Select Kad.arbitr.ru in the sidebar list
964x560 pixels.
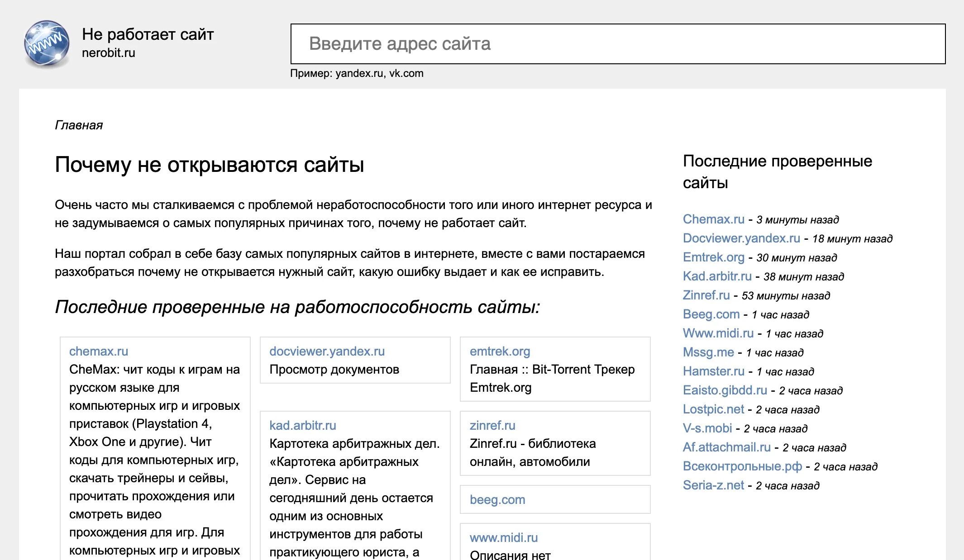pyautogui.click(x=717, y=276)
